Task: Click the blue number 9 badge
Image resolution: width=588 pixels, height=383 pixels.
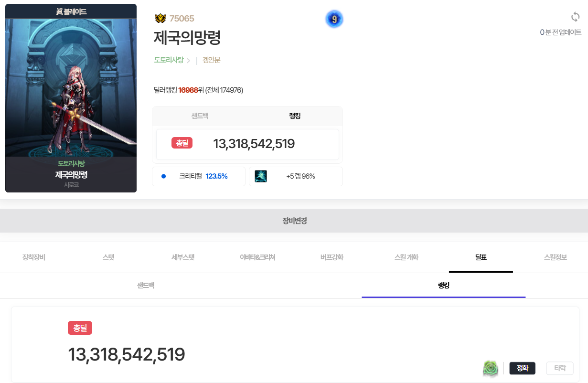Action: click(334, 19)
